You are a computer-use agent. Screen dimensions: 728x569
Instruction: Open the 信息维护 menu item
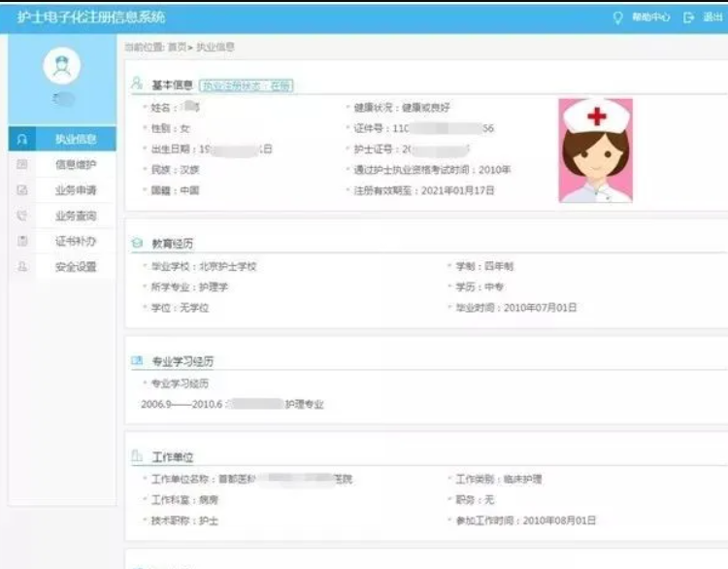coord(76,165)
